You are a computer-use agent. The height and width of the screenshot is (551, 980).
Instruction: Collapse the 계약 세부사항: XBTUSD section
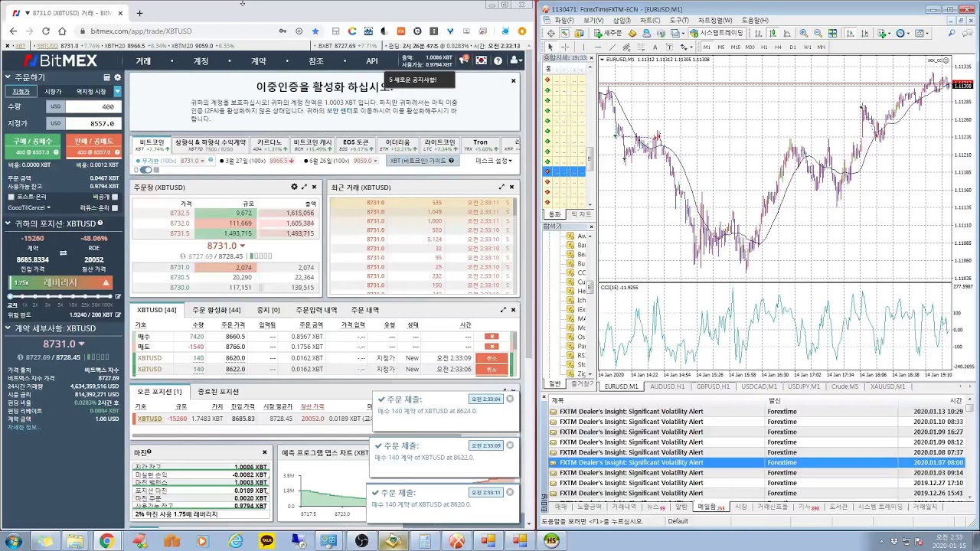click(x=8, y=328)
